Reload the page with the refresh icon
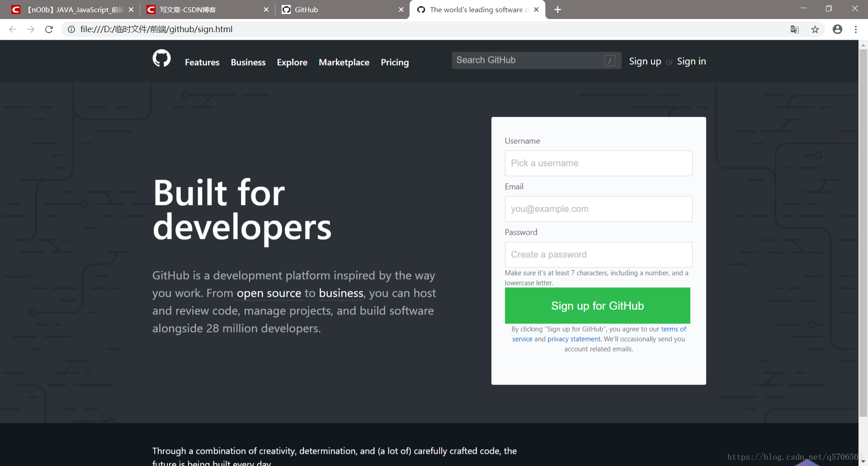Image resolution: width=868 pixels, height=466 pixels. coord(49,29)
